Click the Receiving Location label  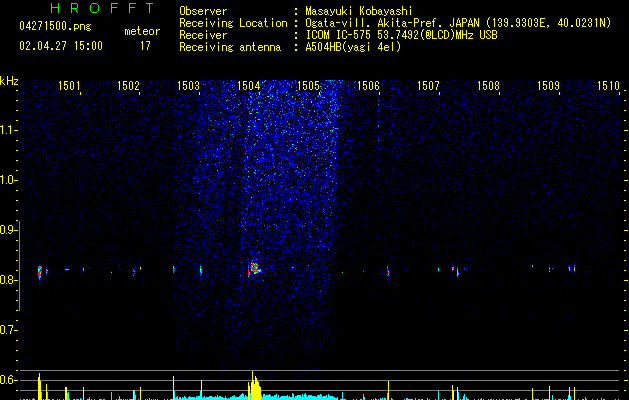click(x=233, y=23)
